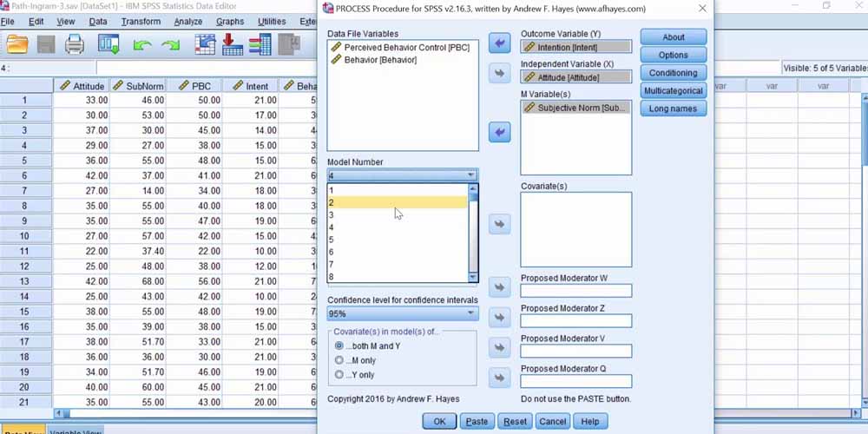Screen dimensions: 868x434
Task: Click data editor horizontal scrollbar left arrow
Action: [x=59, y=413]
